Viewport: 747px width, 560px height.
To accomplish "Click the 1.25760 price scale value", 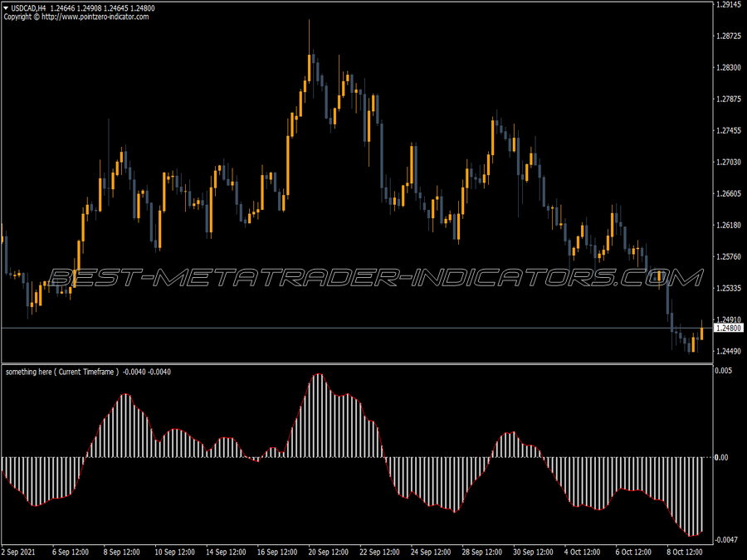I will point(729,256).
